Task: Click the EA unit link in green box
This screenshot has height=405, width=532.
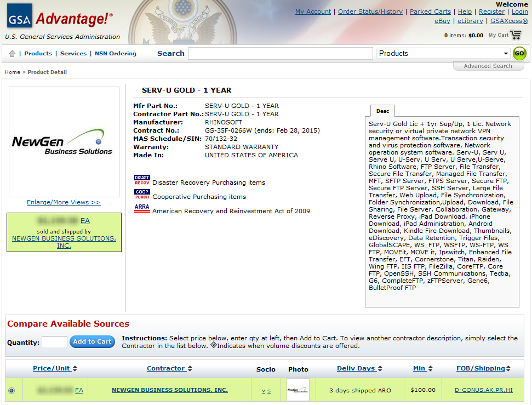Action: coord(85,221)
